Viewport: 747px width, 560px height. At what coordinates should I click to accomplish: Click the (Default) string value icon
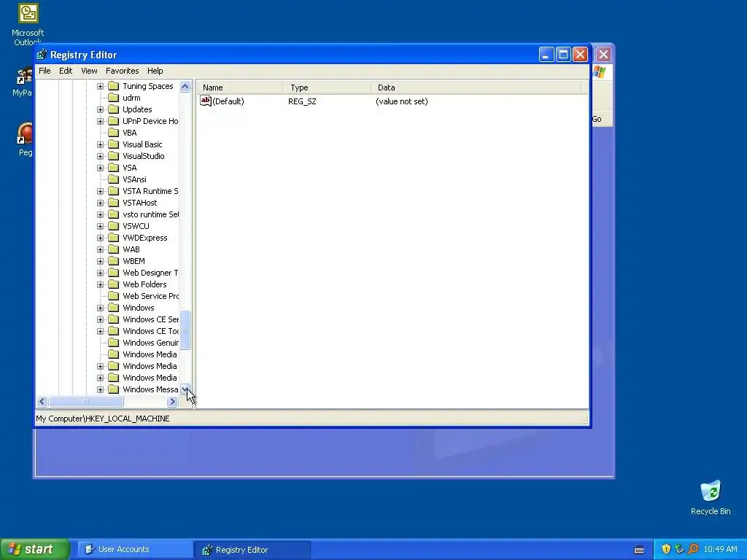pyautogui.click(x=205, y=101)
